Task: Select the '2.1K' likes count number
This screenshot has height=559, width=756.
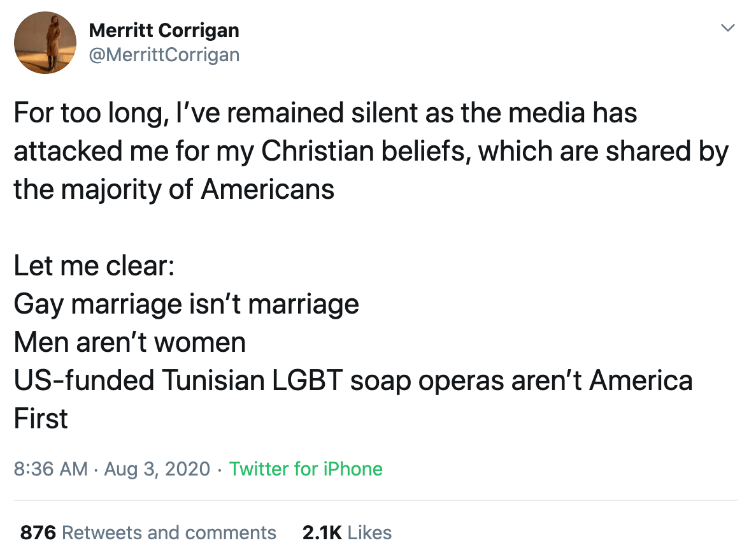Action: click(322, 532)
